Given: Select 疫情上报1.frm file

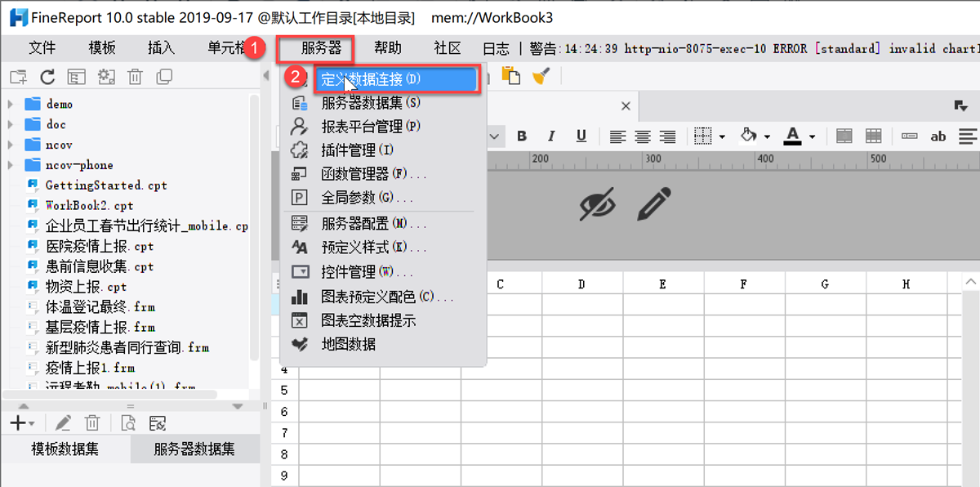Looking at the screenshot, I should tap(90, 369).
